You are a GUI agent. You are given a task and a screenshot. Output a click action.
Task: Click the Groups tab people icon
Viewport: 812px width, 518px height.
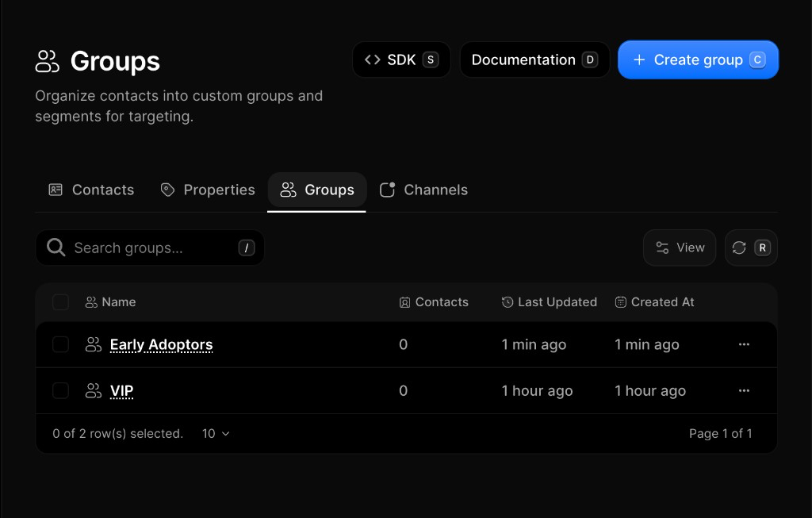(288, 190)
